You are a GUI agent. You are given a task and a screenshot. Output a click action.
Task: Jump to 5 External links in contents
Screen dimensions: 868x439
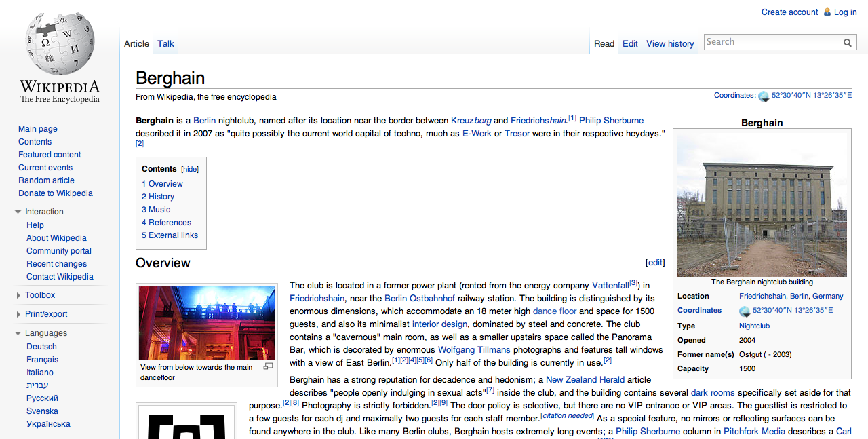[170, 235]
